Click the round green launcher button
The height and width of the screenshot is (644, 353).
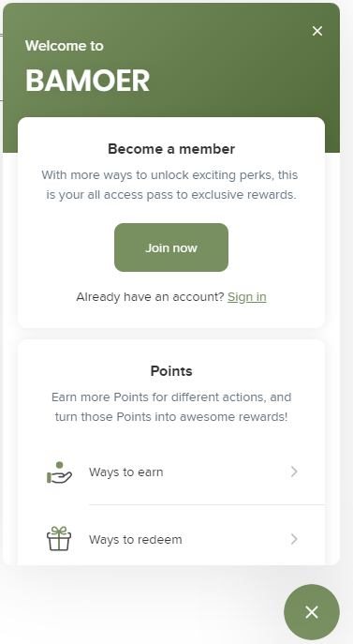(x=312, y=612)
